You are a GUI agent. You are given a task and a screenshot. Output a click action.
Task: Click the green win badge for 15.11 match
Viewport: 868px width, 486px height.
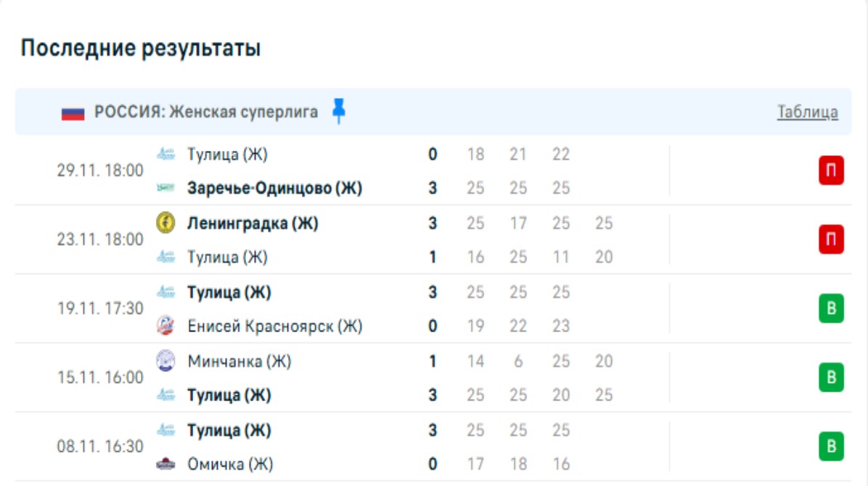point(831,378)
